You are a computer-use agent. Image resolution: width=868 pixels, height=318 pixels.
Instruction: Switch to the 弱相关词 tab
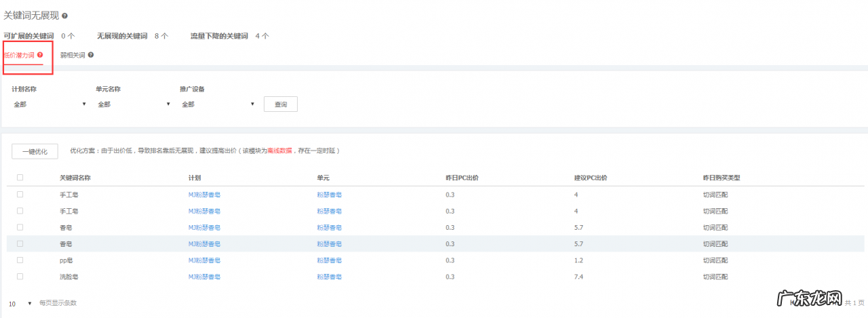tap(73, 56)
